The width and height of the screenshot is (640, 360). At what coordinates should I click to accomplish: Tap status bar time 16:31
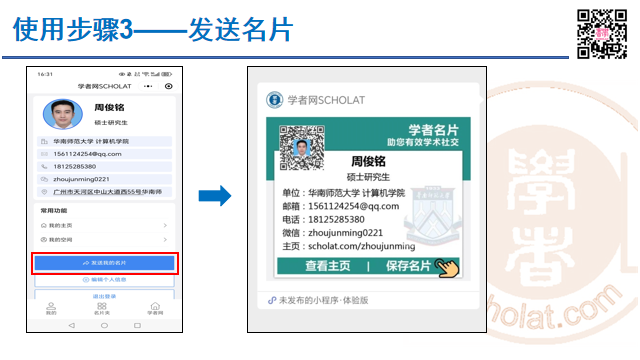pyautogui.click(x=45, y=74)
